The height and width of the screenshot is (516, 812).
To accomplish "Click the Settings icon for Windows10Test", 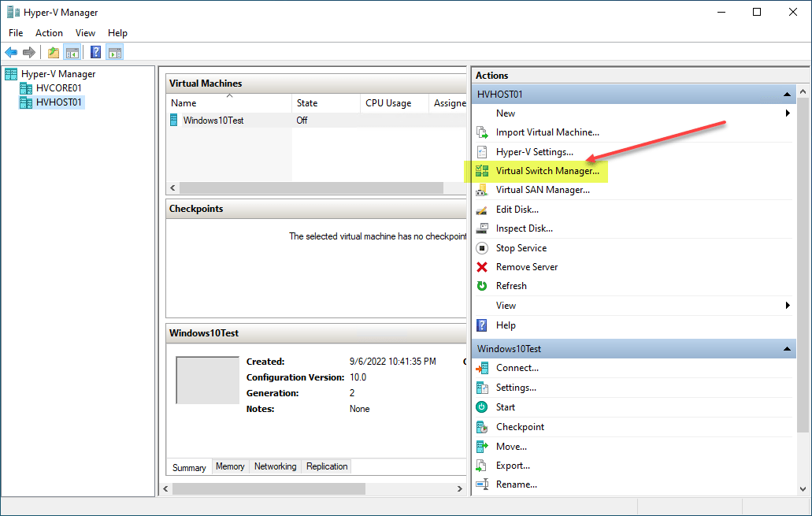I will 481,388.
